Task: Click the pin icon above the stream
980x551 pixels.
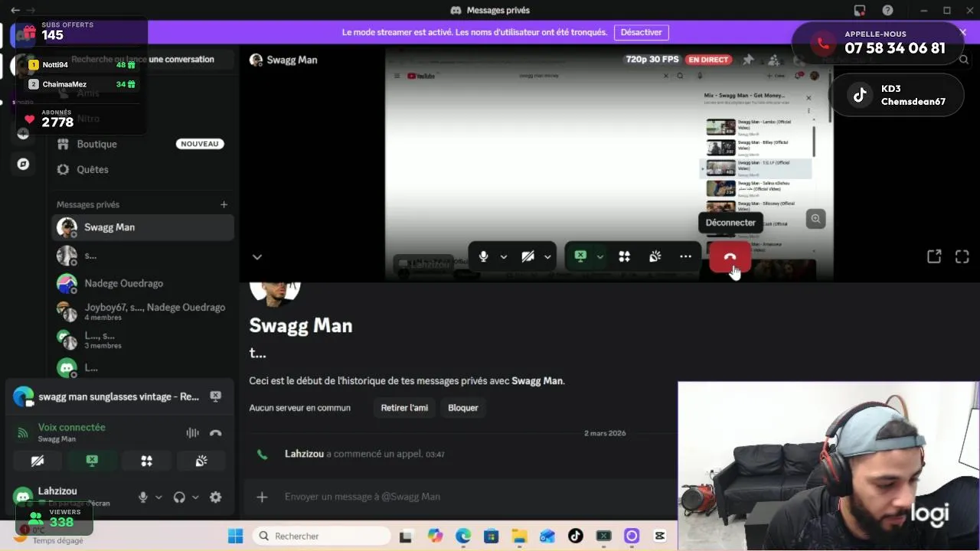Action: click(749, 60)
